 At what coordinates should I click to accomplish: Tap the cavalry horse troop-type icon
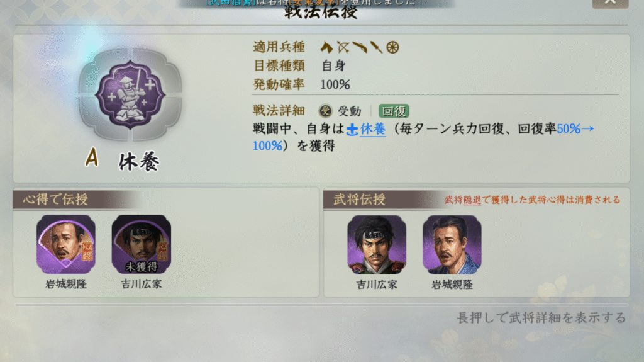326,47
